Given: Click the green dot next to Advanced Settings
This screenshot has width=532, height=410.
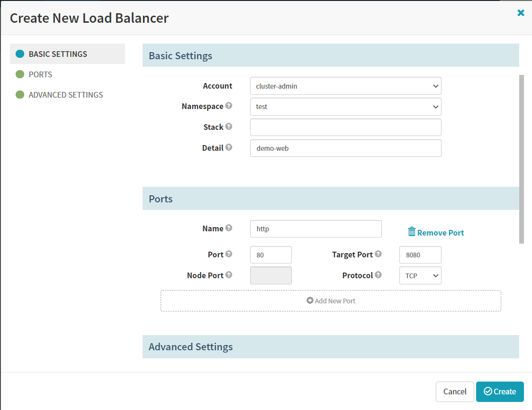Looking at the screenshot, I should (20, 94).
